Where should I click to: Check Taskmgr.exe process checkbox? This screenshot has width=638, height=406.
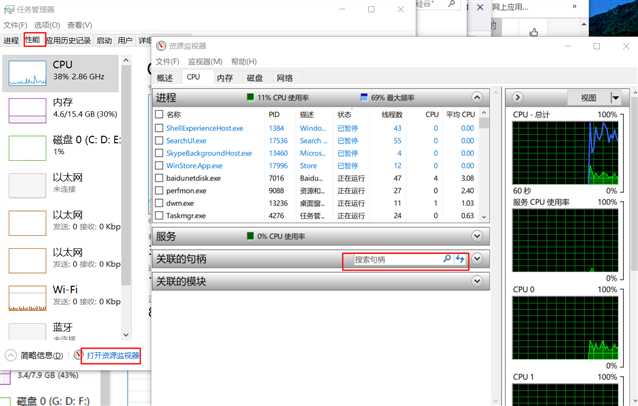click(x=159, y=215)
